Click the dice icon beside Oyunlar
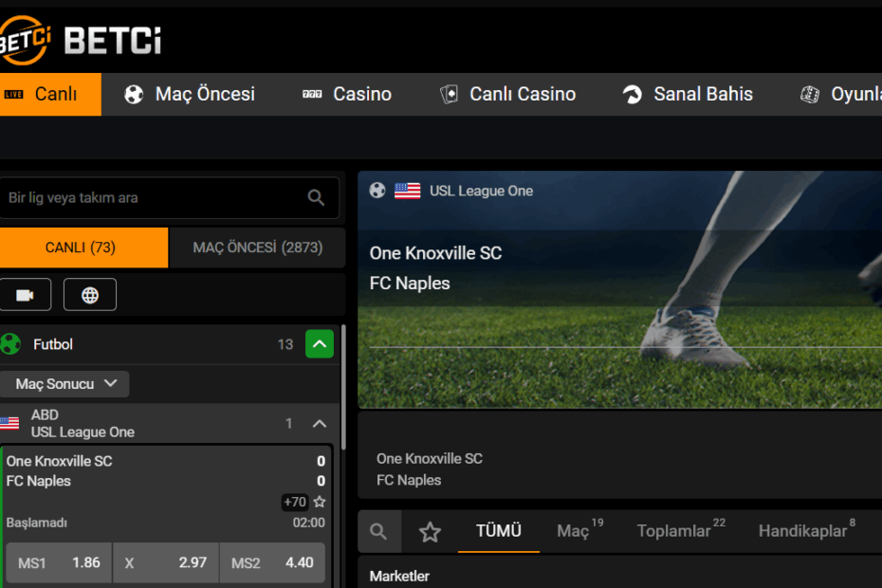The height and width of the screenshot is (588, 882). coord(810,95)
